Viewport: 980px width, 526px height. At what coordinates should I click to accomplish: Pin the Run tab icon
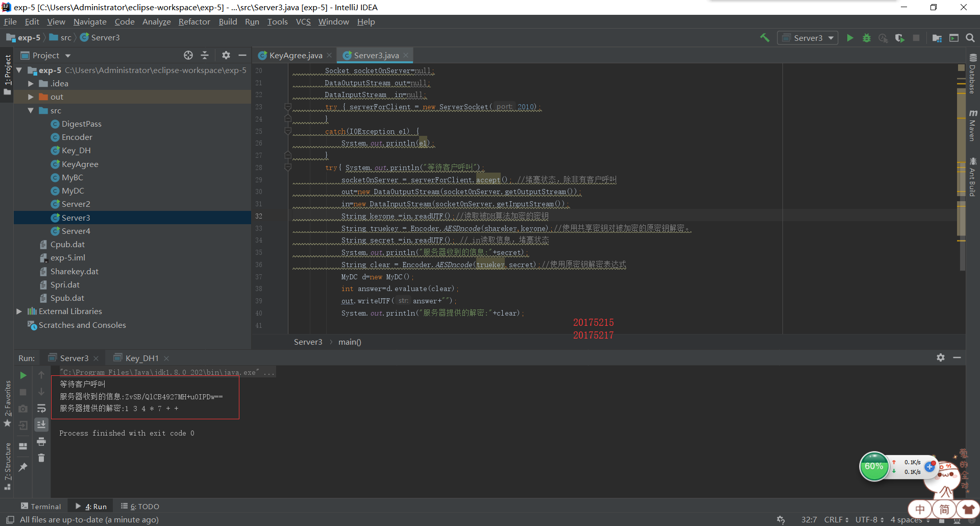23,467
